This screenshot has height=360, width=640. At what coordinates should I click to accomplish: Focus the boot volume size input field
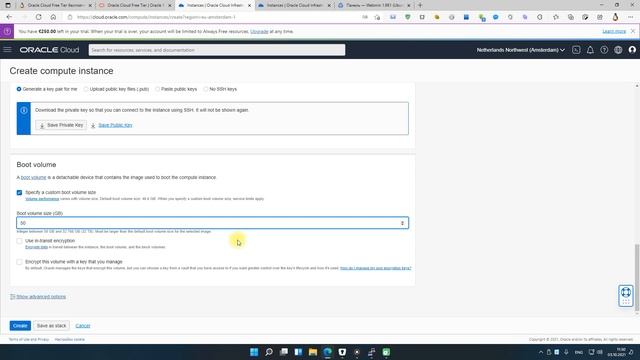(212, 223)
